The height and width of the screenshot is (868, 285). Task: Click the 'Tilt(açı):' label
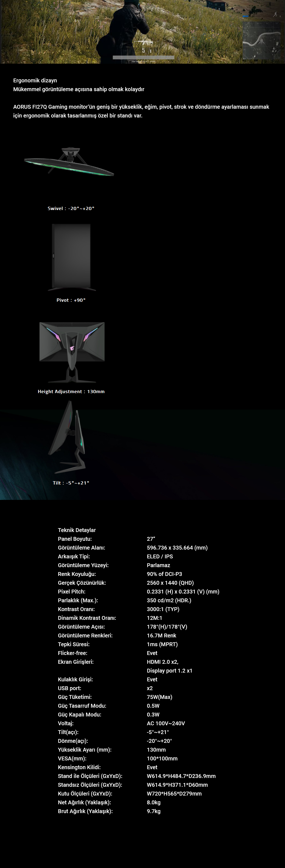click(68, 732)
